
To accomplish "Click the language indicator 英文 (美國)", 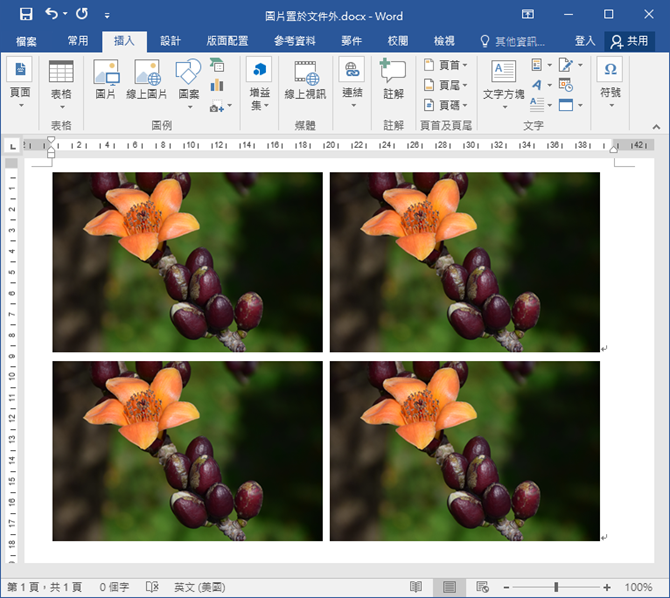I will click(200, 587).
